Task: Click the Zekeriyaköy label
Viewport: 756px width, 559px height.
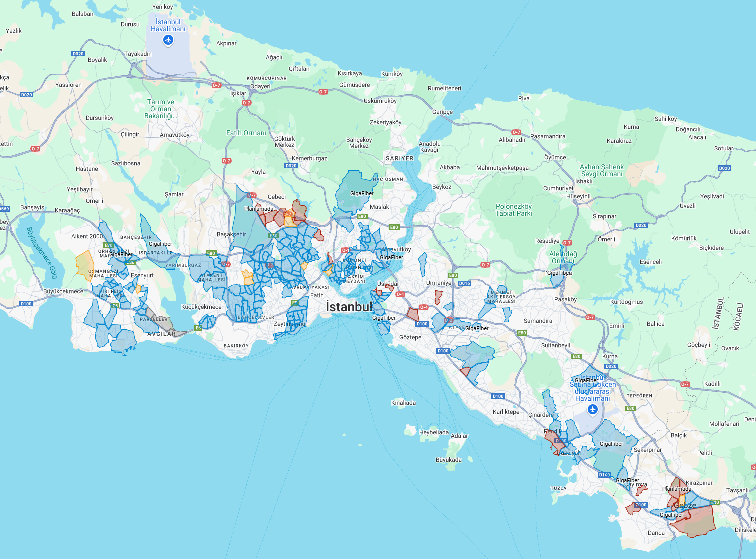Action: click(x=386, y=122)
